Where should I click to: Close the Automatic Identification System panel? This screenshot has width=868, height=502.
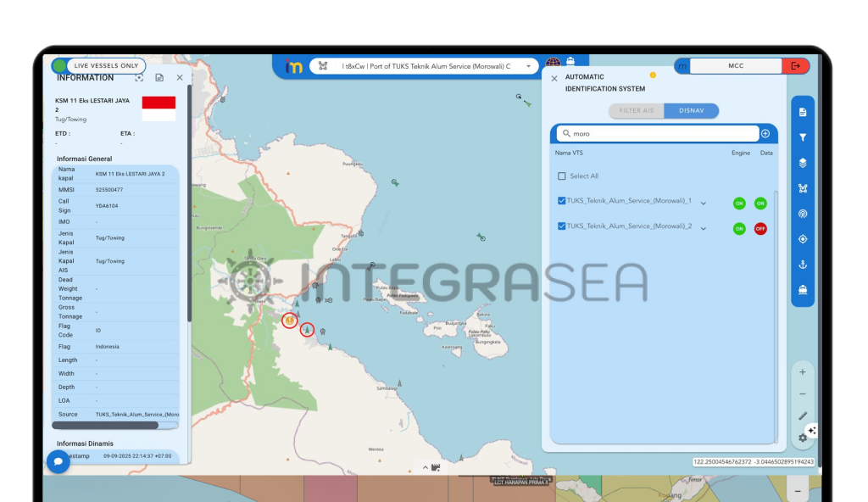point(554,79)
